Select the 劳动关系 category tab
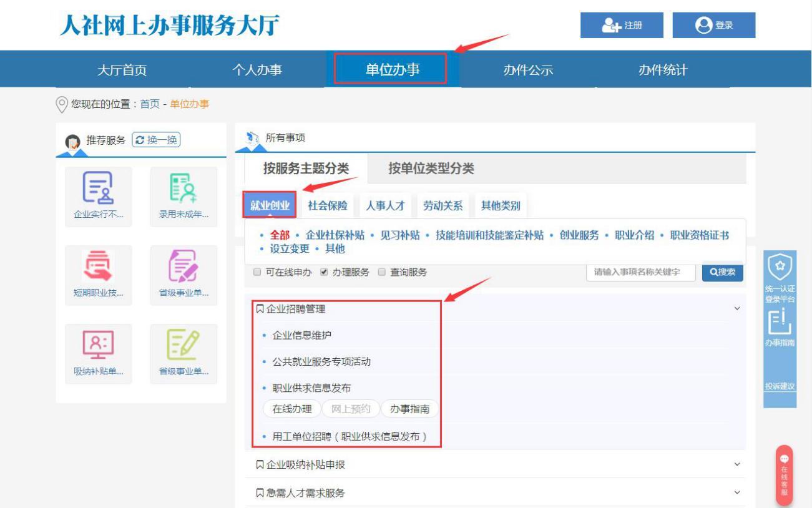This screenshot has height=508, width=812. click(443, 205)
